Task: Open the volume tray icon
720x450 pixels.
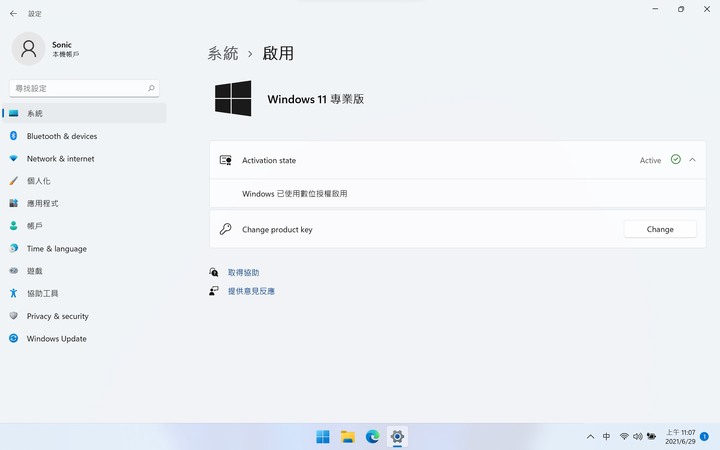Action: [x=637, y=436]
